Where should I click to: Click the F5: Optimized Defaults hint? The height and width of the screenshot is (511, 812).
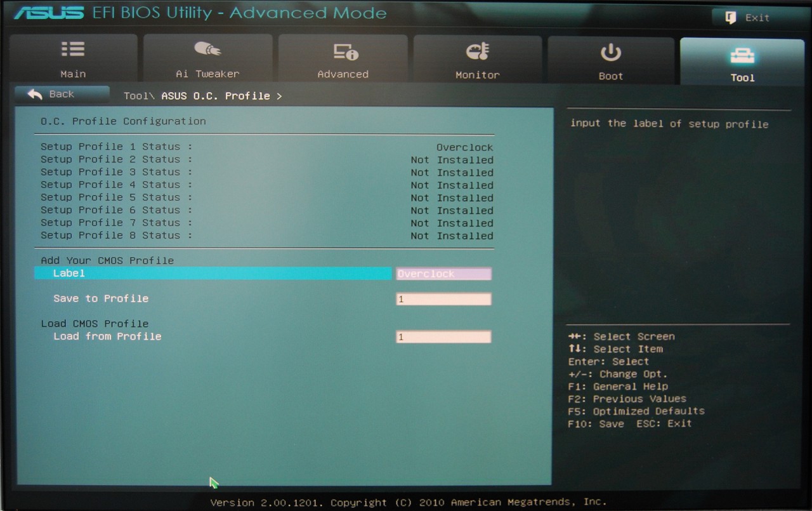pyautogui.click(x=636, y=411)
